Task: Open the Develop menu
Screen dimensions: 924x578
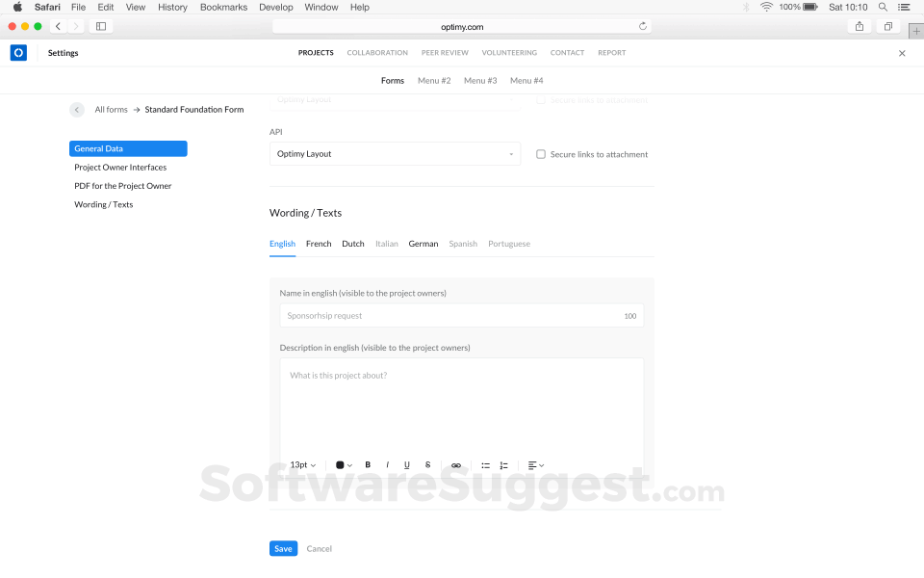Action: [276, 7]
